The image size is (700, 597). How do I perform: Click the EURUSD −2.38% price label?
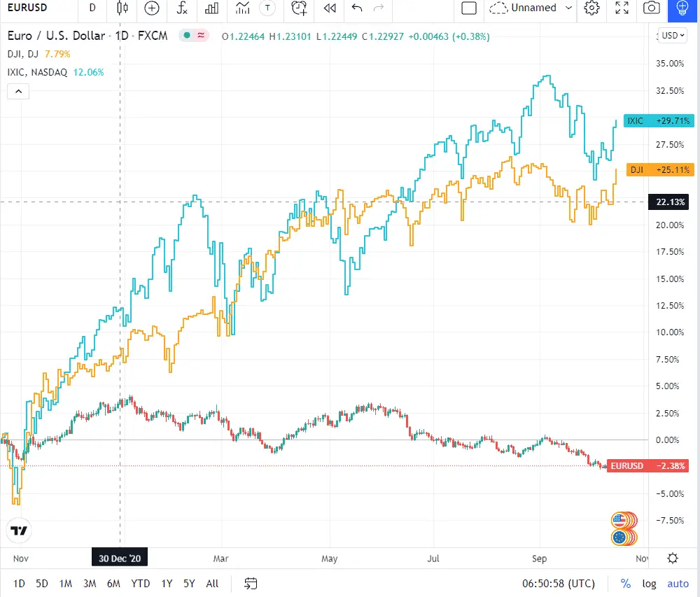click(x=647, y=466)
